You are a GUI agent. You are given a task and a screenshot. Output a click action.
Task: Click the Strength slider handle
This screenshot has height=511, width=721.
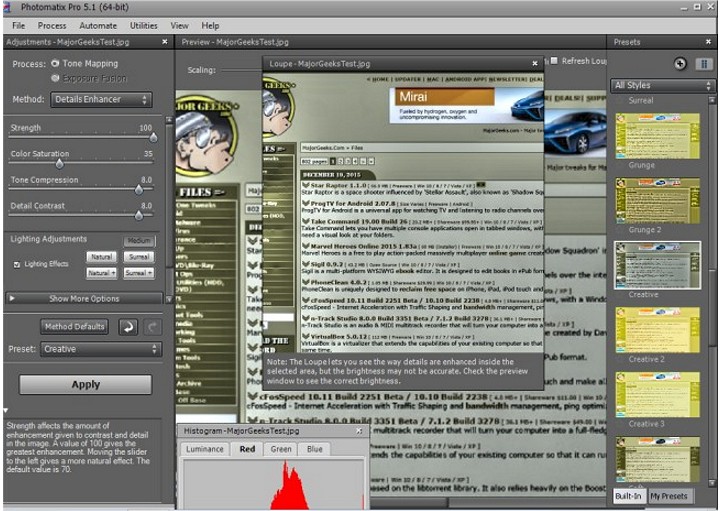coord(153,138)
